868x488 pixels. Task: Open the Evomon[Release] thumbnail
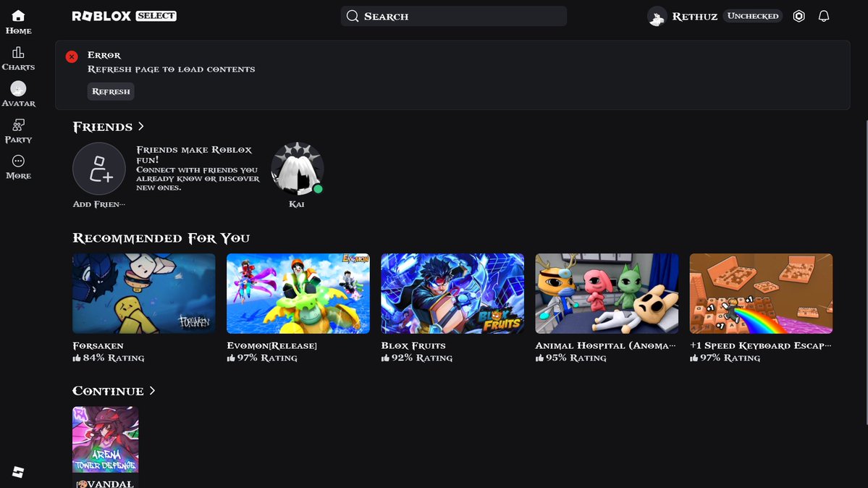298,293
